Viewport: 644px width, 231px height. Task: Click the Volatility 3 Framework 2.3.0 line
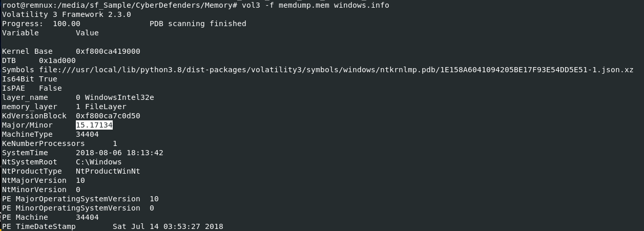point(67,14)
